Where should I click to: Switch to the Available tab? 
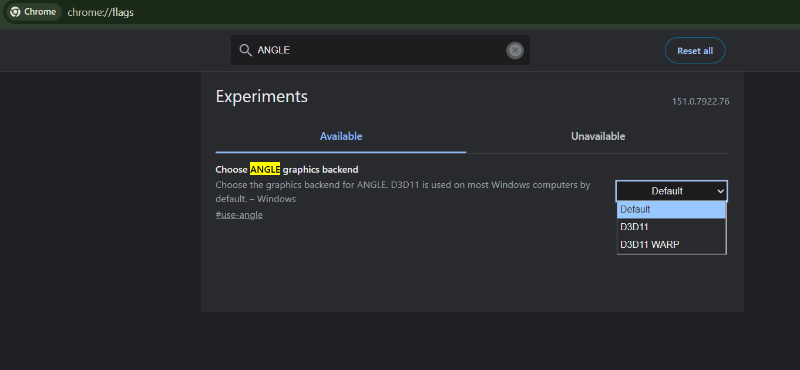341,137
